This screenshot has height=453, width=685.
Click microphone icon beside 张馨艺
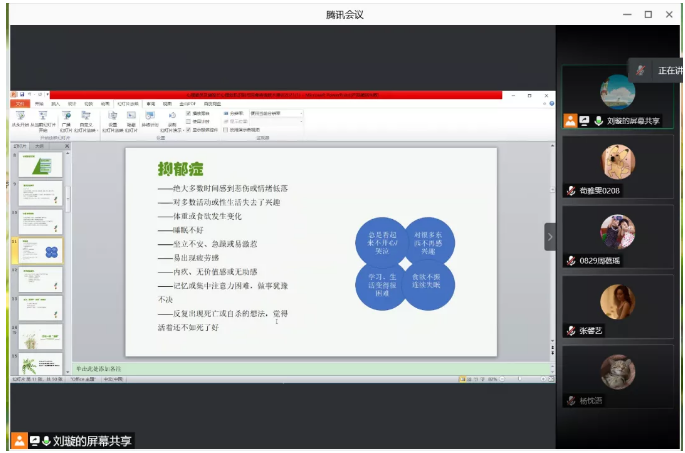click(571, 331)
